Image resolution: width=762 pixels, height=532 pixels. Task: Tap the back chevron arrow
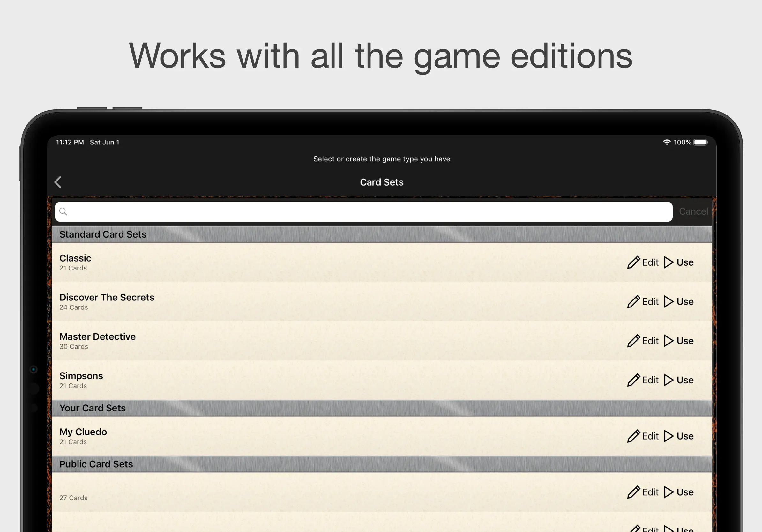[x=58, y=182]
